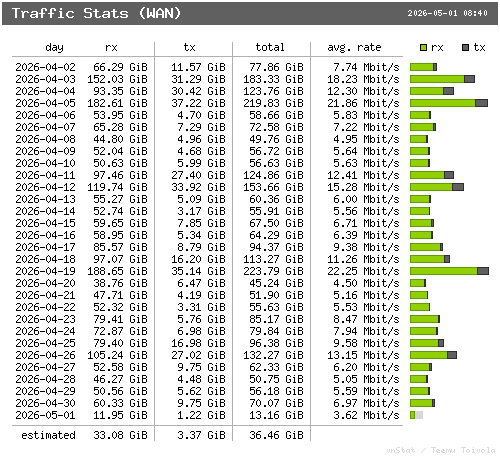Select the date 2026-04-17

click(x=45, y=247)
